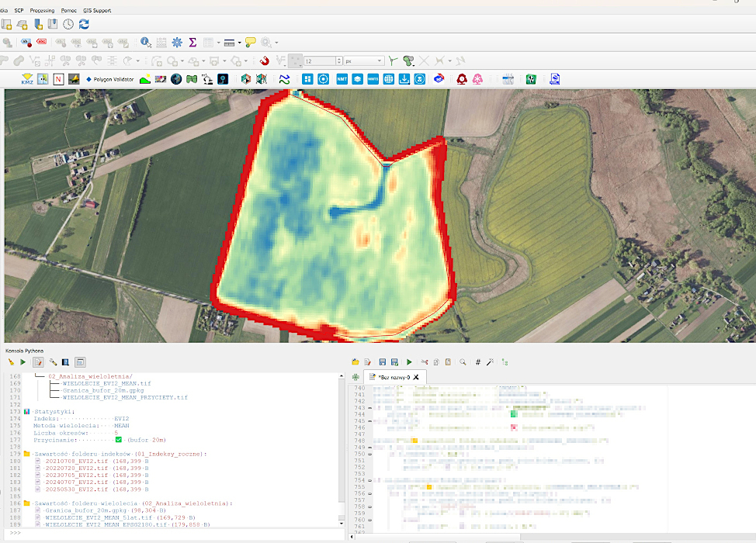Click the Identify Features info tool

(146, 43)
